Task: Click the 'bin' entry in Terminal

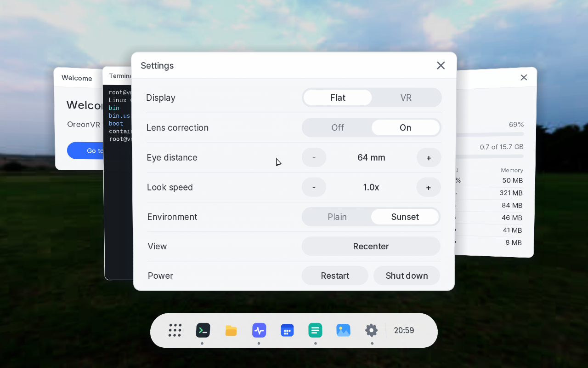Action: pos(114,108)
